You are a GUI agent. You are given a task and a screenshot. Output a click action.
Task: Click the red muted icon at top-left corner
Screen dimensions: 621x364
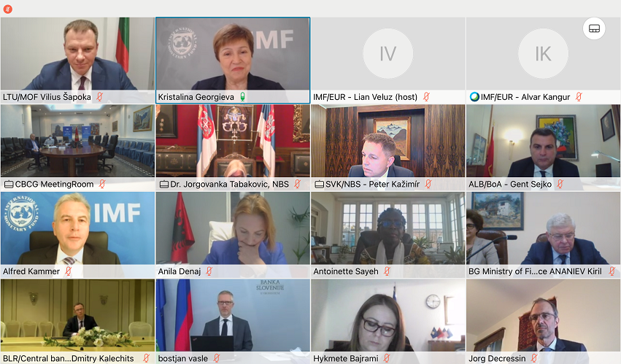pyautogui.click(x=7, y=8)
